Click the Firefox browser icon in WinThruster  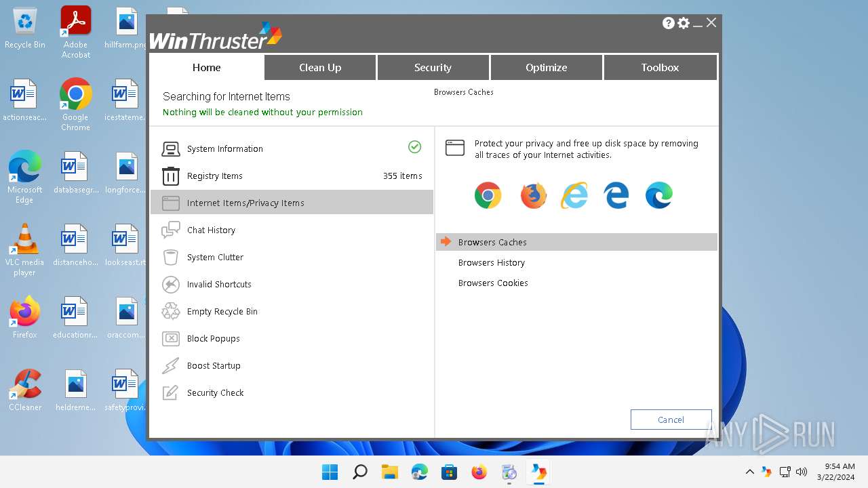[533, 196]
